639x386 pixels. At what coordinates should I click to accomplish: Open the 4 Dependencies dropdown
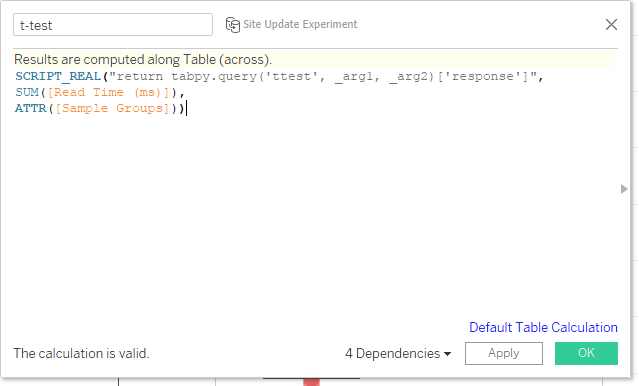point(398,353)
